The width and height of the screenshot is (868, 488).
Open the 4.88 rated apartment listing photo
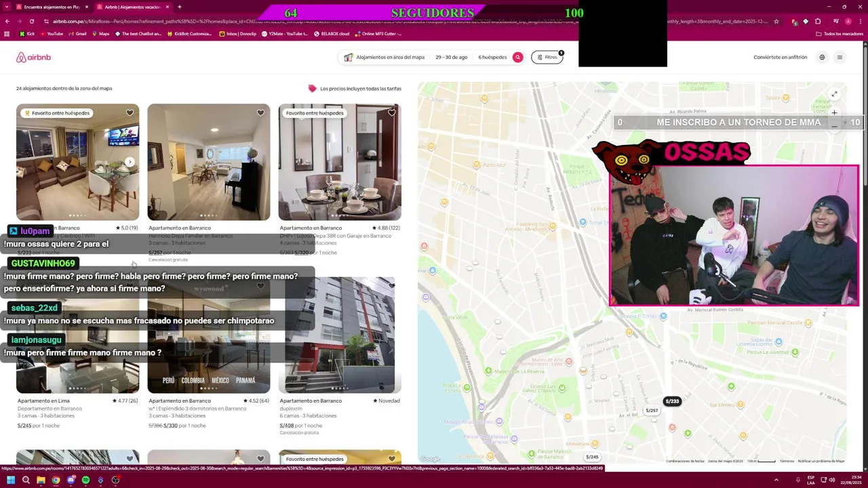coord(340,162)
